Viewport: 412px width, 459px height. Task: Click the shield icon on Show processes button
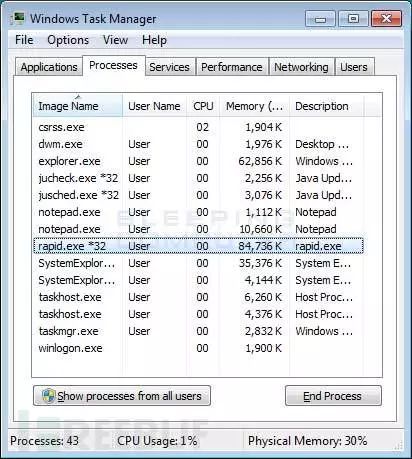(48, 396)
